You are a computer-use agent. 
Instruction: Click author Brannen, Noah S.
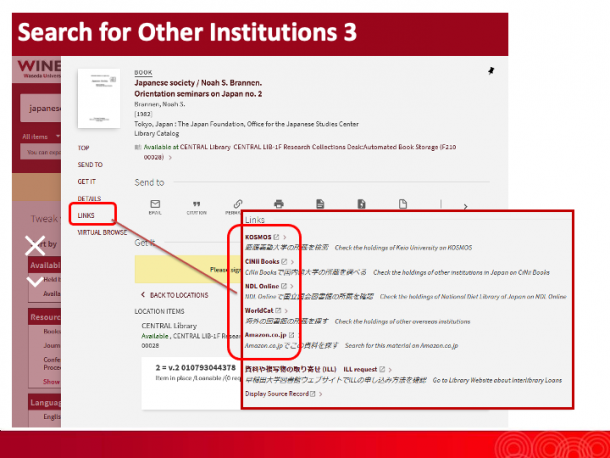[x=160, y=104]
